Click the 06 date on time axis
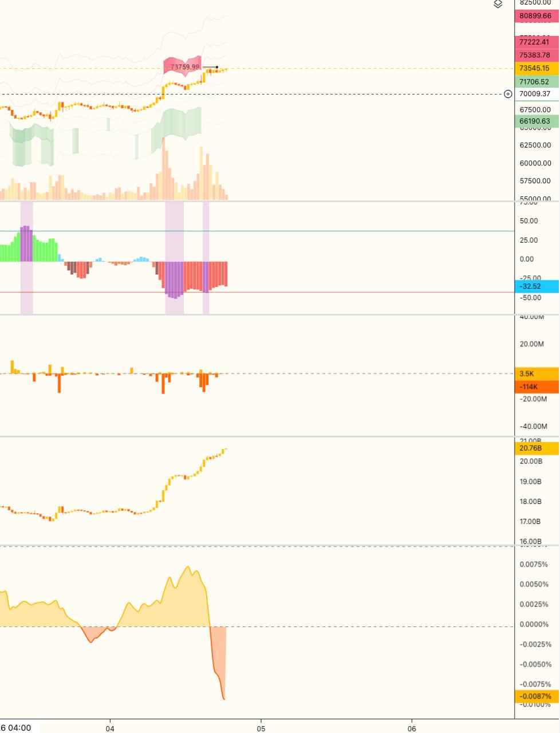The height and width of the screenshot is (733, 560). (411, 728)
